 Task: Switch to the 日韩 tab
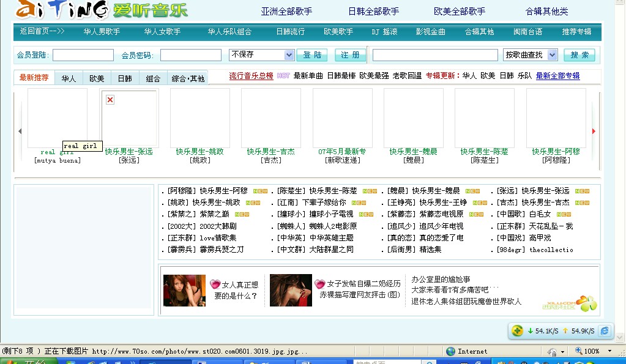(x=125, y=79)
